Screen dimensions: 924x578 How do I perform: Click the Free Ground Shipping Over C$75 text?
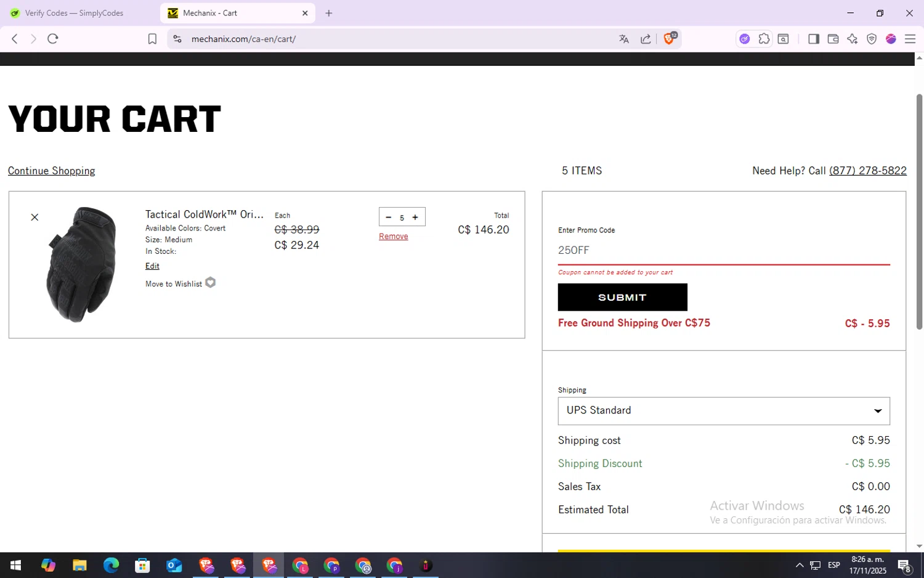(x=634, y=323)
